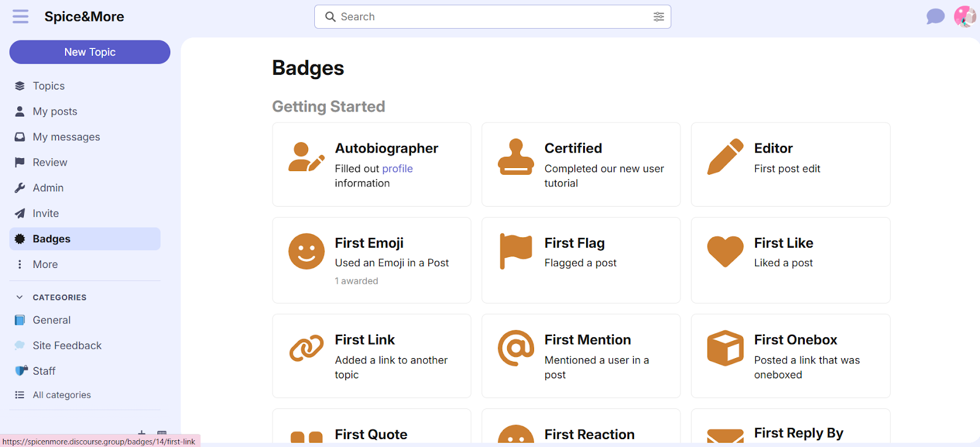980x447 pixels.
Task: Click the First Emoji smiley badge icon
Action: click(x=306, y=251)
